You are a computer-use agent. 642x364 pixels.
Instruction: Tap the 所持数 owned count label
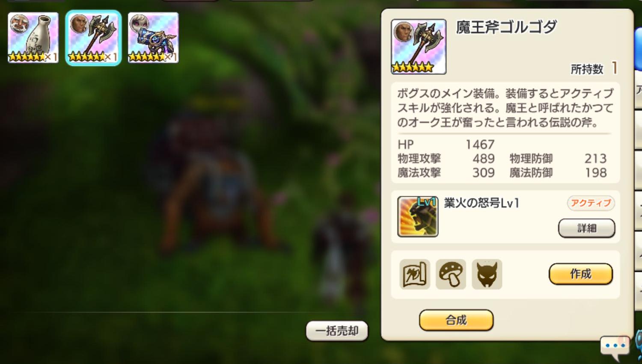(x=587, y=69)
